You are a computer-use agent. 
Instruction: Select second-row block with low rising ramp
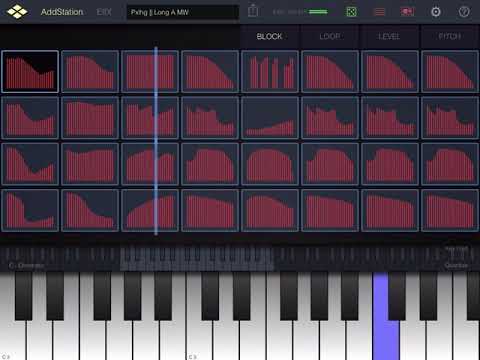tap(270, 118)
